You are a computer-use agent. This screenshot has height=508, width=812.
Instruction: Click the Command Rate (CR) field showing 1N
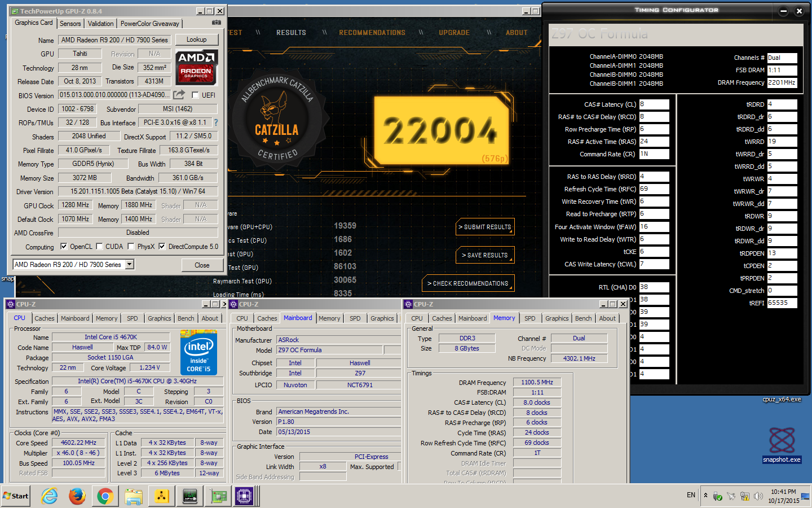tap(654, 154)
